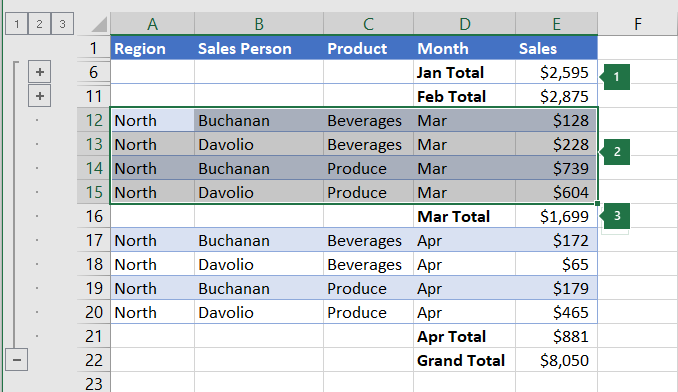Click the Product header cell
Screen dimensions: 678x392
coord(368,48)
